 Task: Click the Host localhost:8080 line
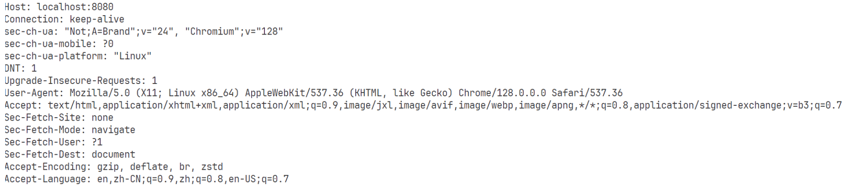click(59, 7)
